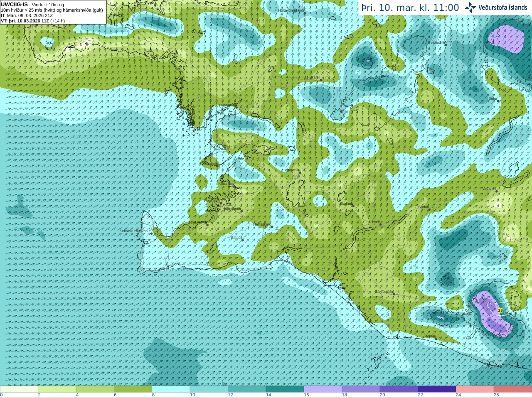Click the legend value 20
532x398 pixels.
[382, 395]
